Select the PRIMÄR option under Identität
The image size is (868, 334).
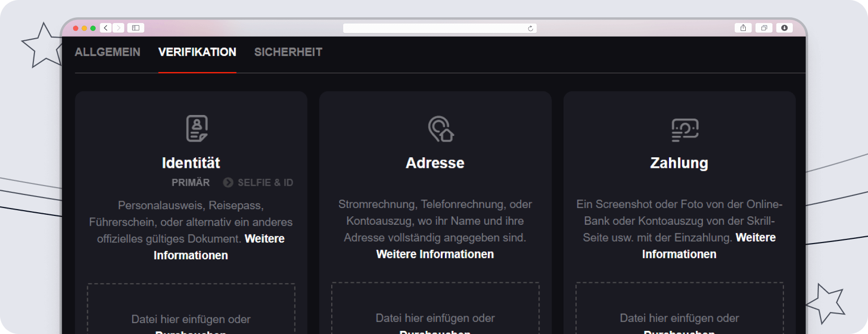[x=191, y=182]
